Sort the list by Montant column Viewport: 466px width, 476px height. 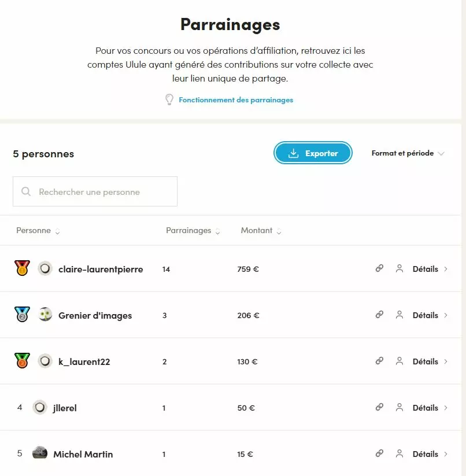click(x=261, y=231)
